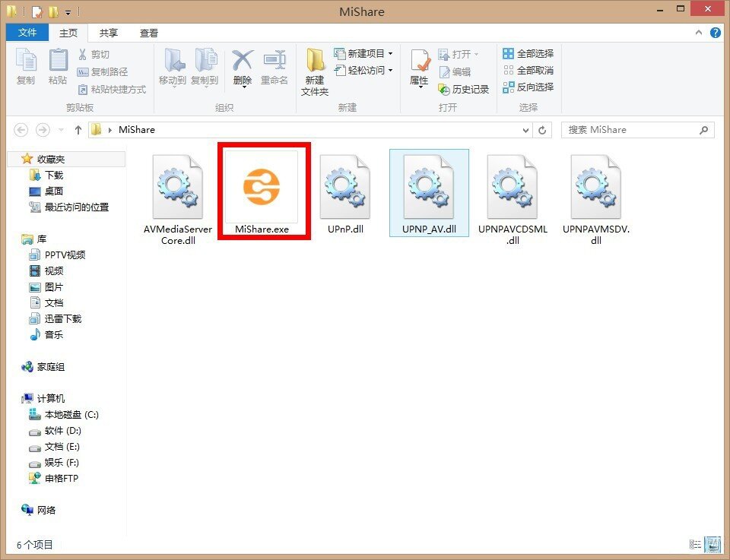Image resolution: width=730 pixels, height=560 pixels.
Task: Switch to the View (查看) tab
Action: point(149,33)
